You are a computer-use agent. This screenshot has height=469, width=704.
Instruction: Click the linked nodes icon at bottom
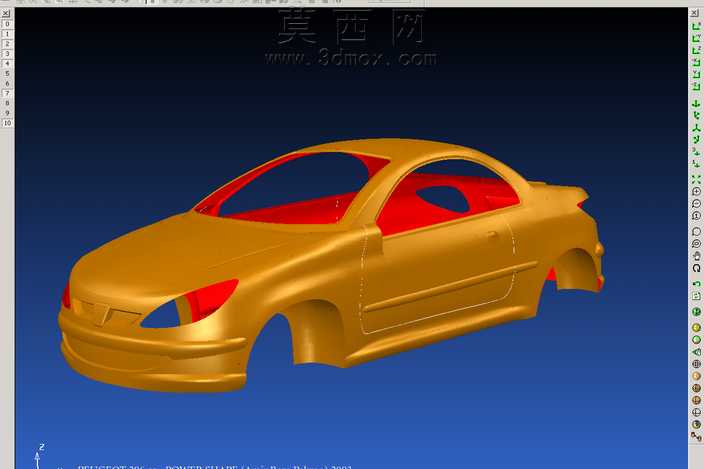point(696,436)
